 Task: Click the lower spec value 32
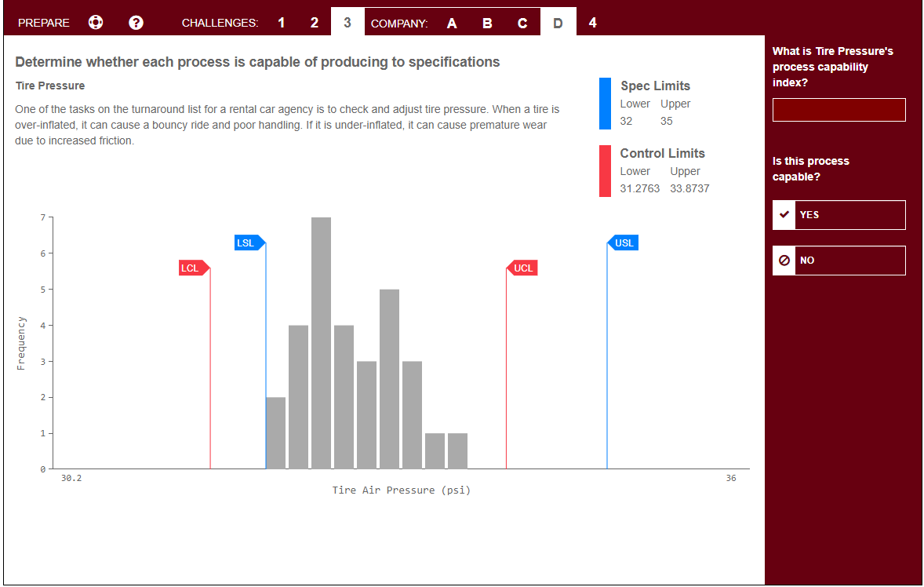[x=626, y=121]
